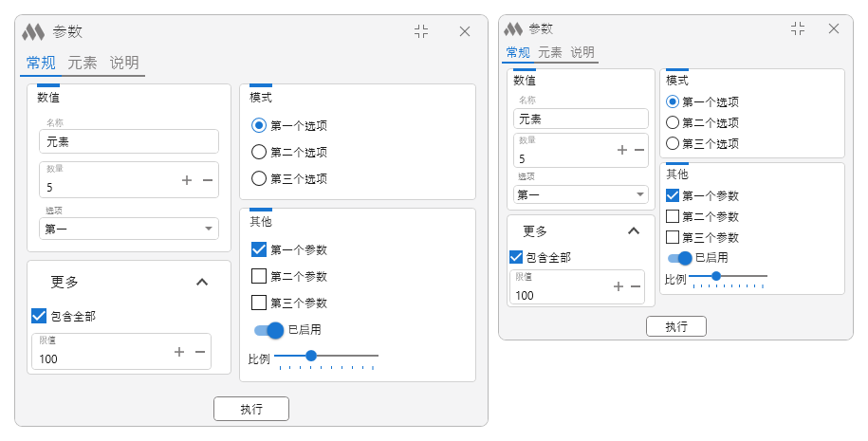Collapse the 更多 section in left dialog
The image size is (868, 441).
tap(202, 283)
